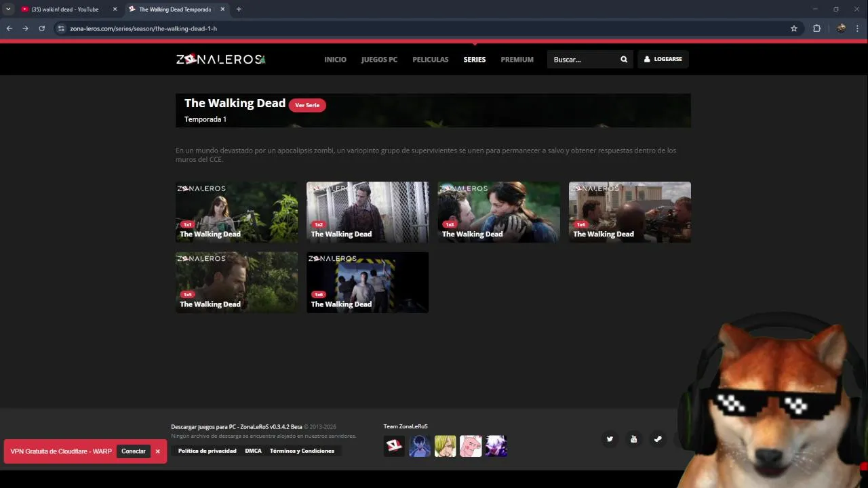View site information icon in address bar
Image resolution: width=868 pixels, height=488 pixels.
point(61,28)
